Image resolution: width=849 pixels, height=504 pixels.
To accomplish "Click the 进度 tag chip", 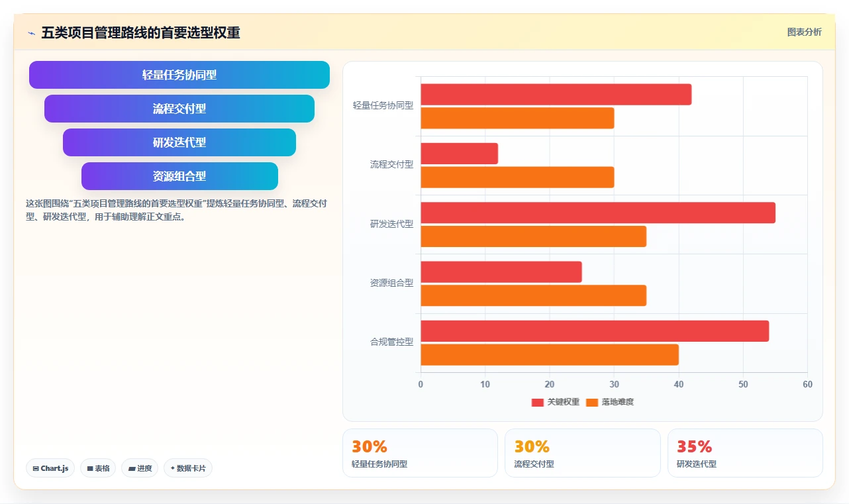I will pyautogui.click(x=140, y=468).
